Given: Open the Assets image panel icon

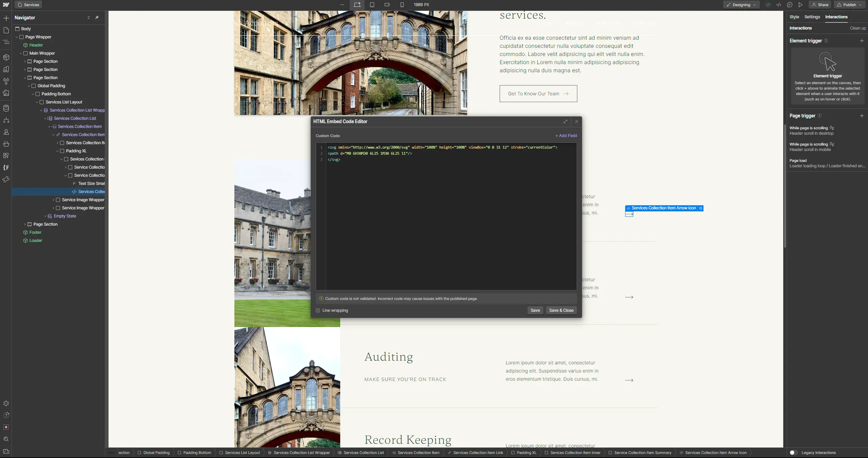Looking at the screenshot, I should (6, 93).
